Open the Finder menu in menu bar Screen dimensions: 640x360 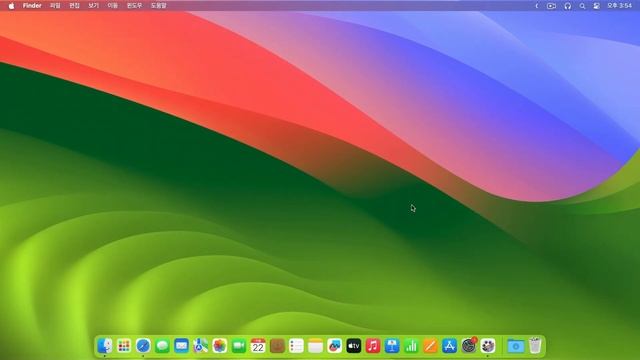tap(32, 6)
